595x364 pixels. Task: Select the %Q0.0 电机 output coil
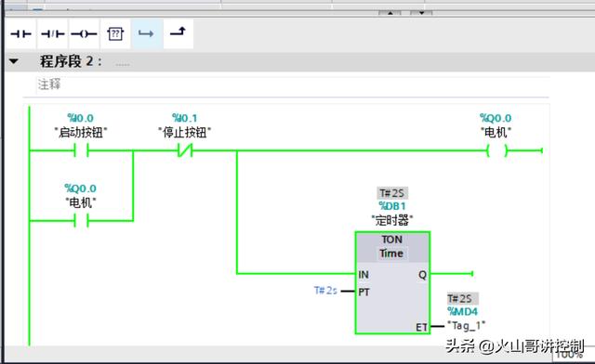point(496,151)
